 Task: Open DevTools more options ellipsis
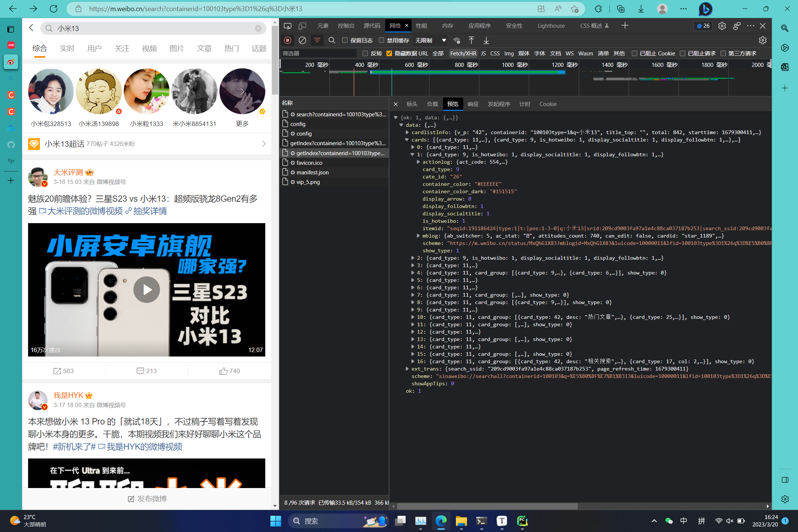pos(750,26)
